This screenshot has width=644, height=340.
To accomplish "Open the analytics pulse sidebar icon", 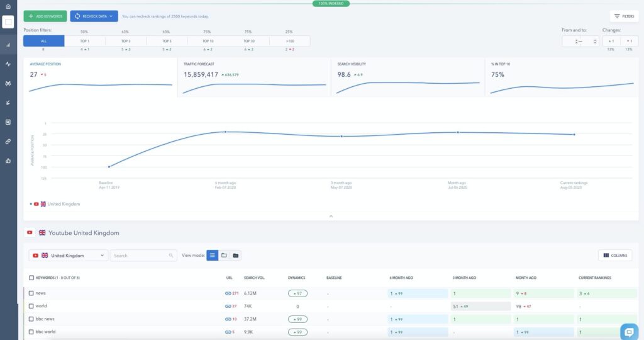I will (8, 64).
